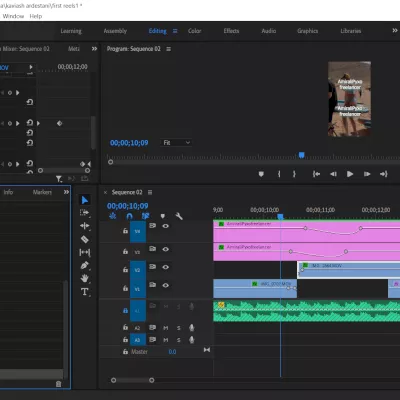
Task: Open the Markers panel tab
Action: point(42,192)
